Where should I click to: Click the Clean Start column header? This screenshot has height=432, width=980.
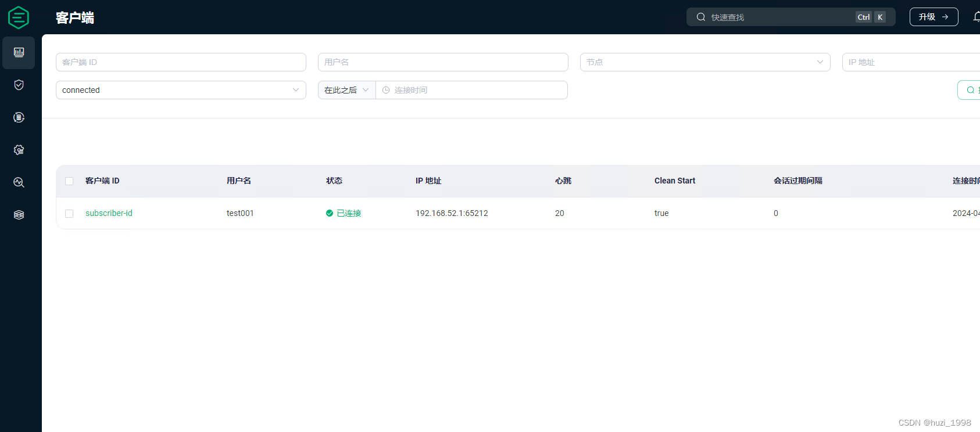pyautogui.click(x=675, y=181)
